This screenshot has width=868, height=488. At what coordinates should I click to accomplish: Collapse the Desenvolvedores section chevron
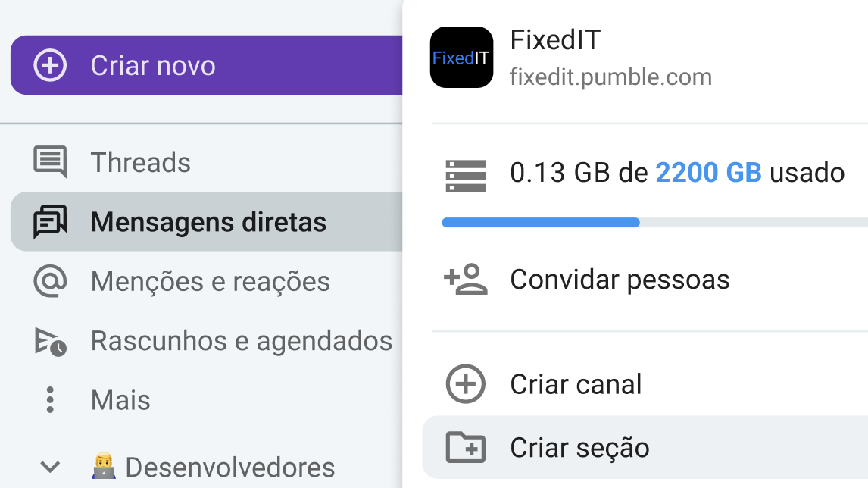pos(50,467)
